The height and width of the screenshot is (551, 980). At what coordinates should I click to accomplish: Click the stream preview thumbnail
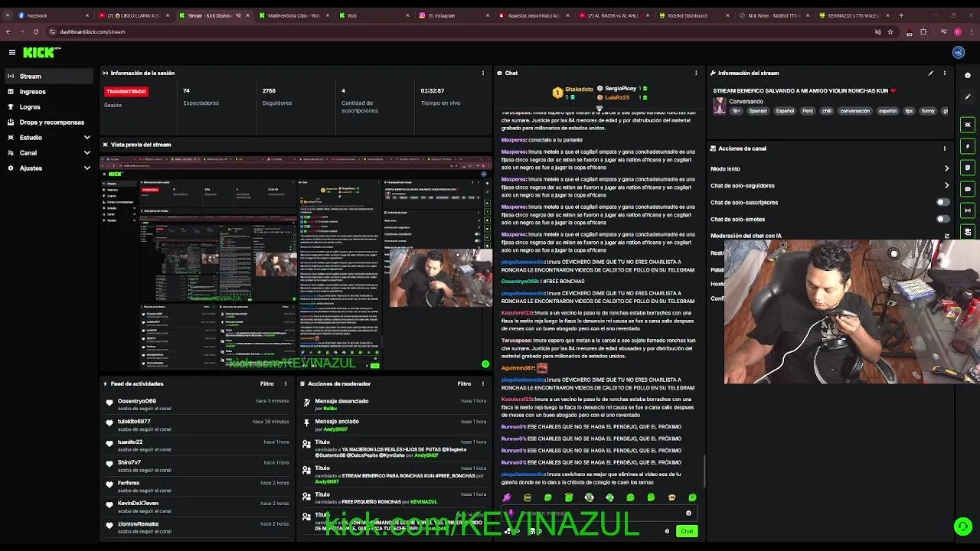pos(296,262)
